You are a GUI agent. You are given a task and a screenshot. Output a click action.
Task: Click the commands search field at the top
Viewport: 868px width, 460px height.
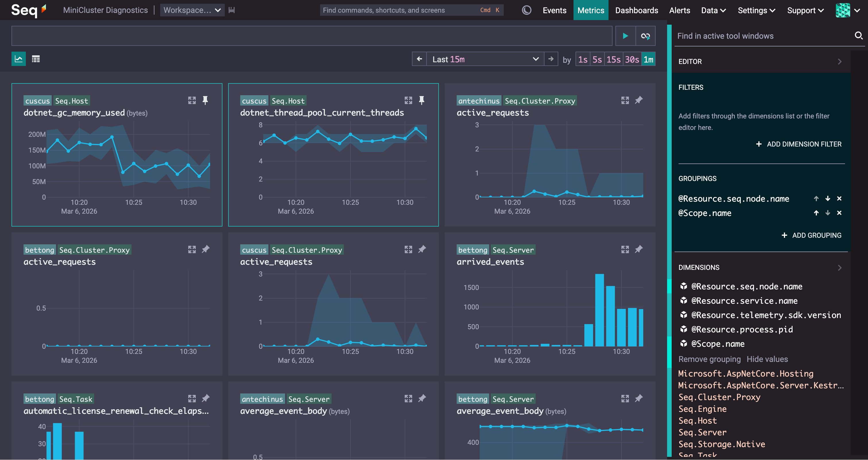411,10
